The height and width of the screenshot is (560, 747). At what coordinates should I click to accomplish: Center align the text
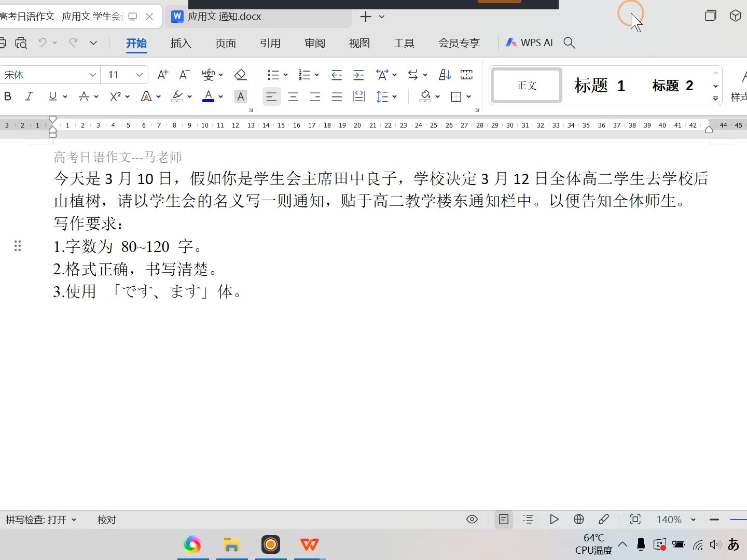[x=293, y=96]
